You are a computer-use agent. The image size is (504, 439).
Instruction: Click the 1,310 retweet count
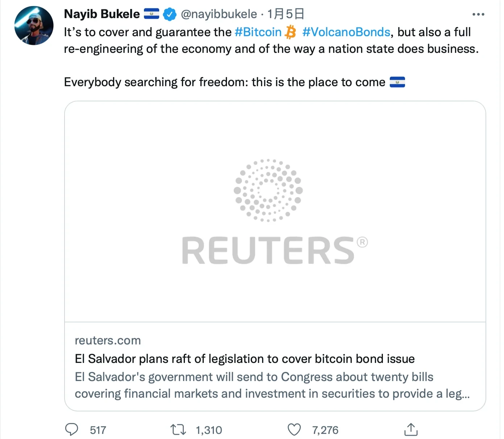tap(209, 430)
